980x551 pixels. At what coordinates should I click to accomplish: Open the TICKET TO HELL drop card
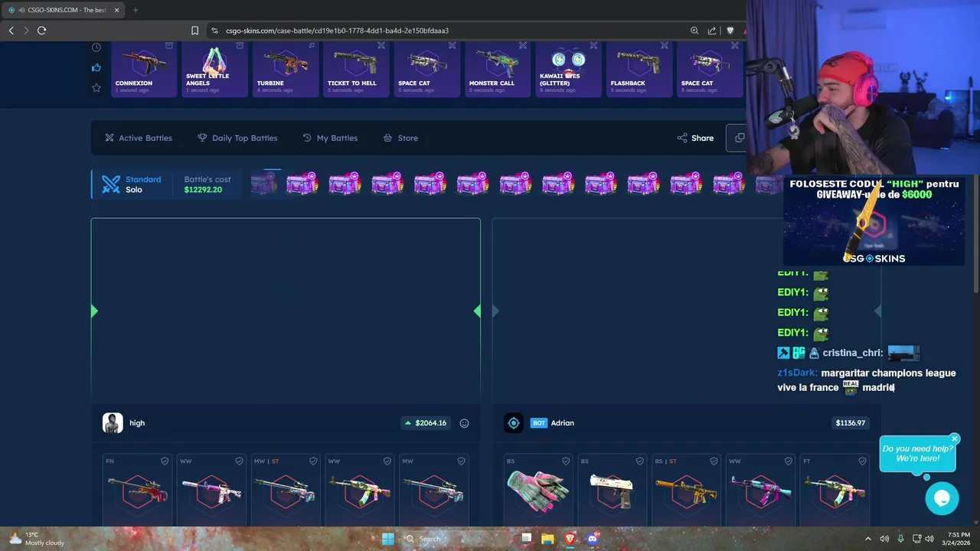pyautogui.click(x=356, y=69)
